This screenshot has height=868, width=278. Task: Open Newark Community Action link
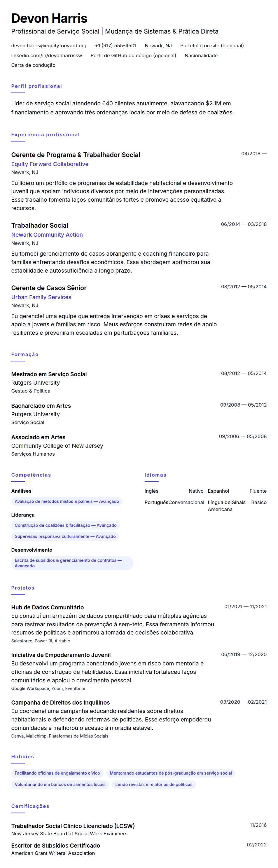47,235
